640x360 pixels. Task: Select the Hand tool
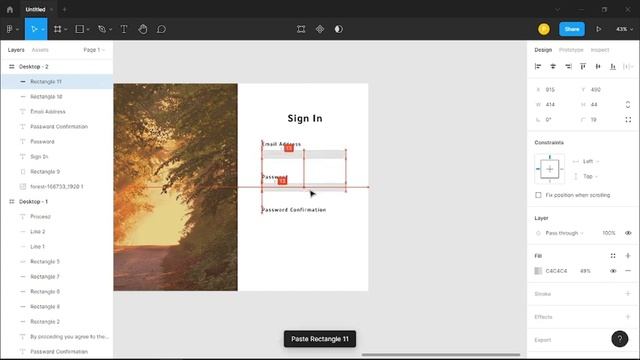pos(142,29)
